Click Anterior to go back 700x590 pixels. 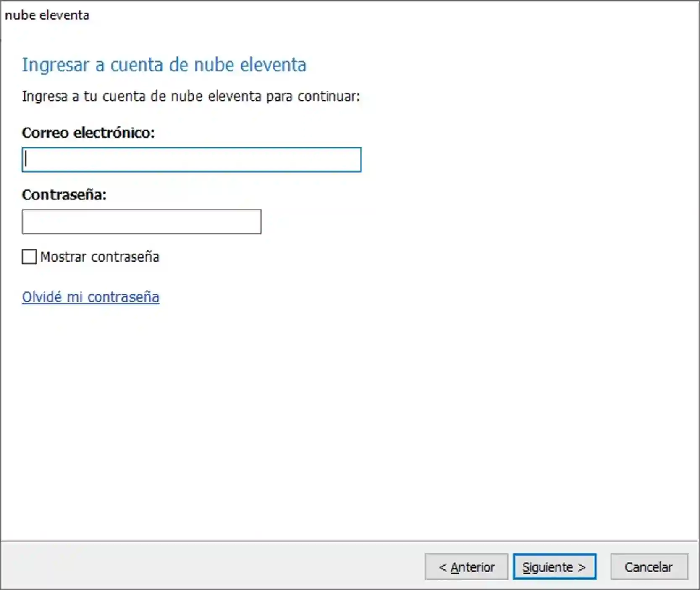466,566
